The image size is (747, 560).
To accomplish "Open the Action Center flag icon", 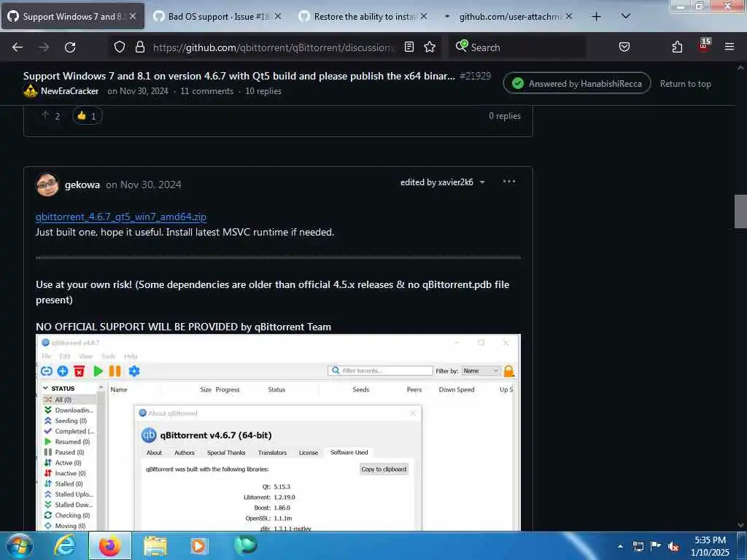I will pyautogui.click(x=656, y=545).
